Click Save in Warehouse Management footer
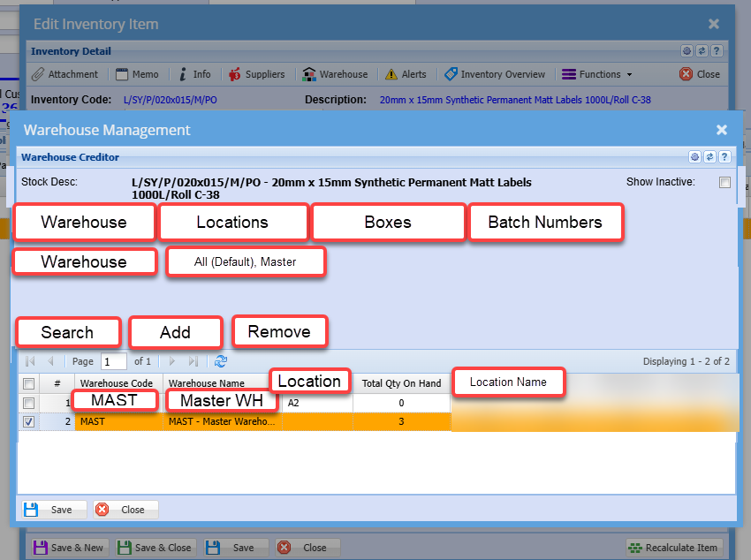751x560 pixels. (54, 510)
